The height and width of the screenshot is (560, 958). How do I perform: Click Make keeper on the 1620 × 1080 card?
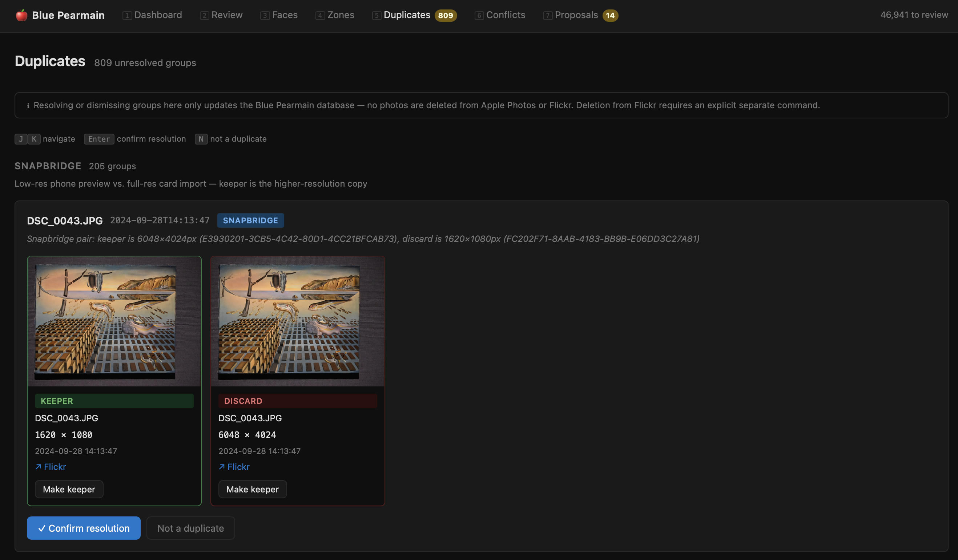[69, 489]
